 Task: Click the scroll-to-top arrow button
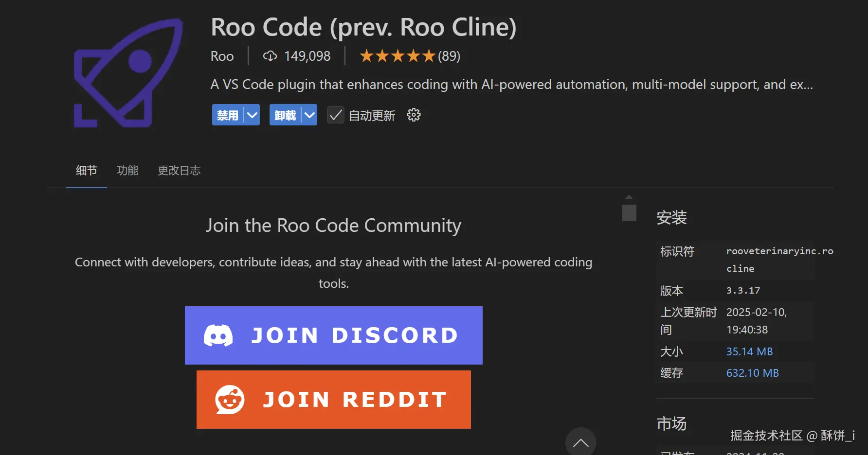click(580, 441)
